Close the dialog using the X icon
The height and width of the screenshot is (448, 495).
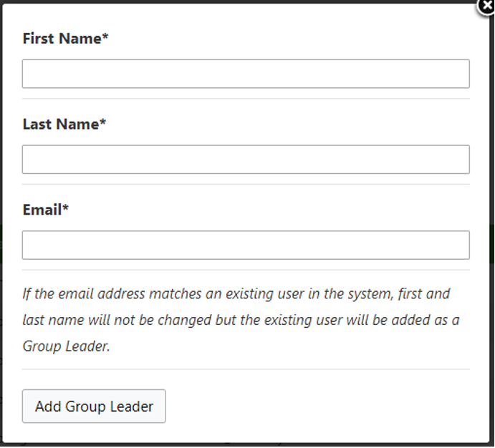point(486,6)
